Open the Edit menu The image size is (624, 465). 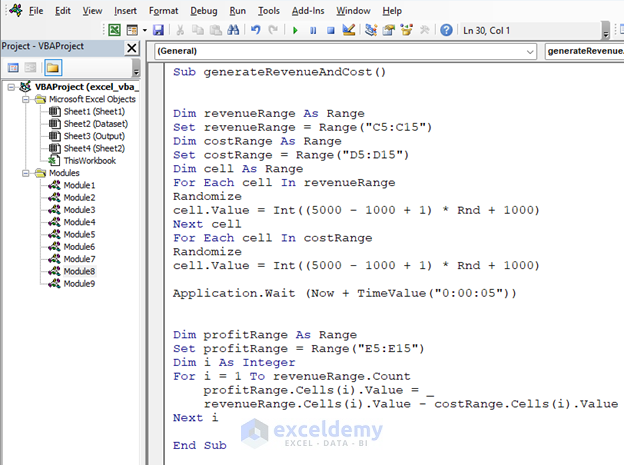(63, 11)
